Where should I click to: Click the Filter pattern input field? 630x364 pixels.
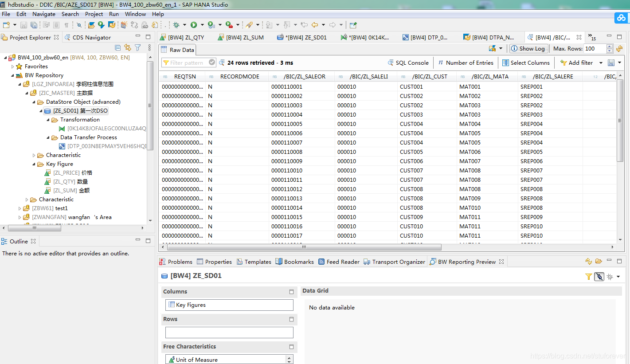coord(188,63)
